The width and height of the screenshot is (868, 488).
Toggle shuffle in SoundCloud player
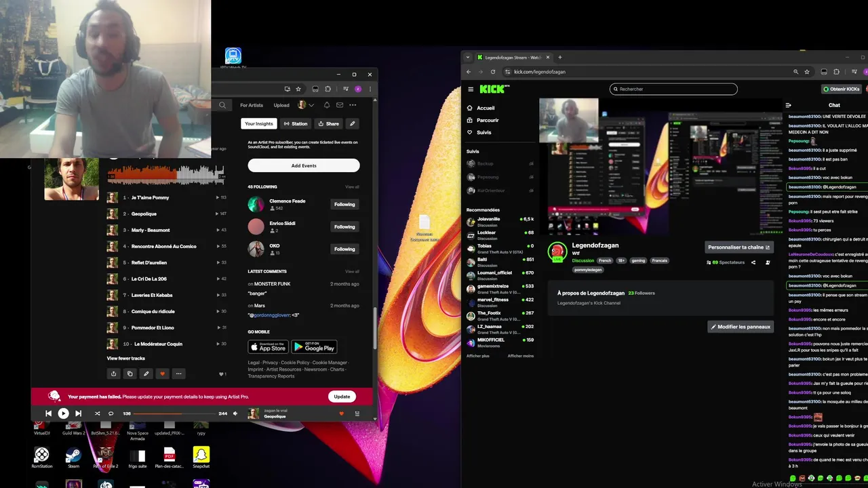[97, 413]
